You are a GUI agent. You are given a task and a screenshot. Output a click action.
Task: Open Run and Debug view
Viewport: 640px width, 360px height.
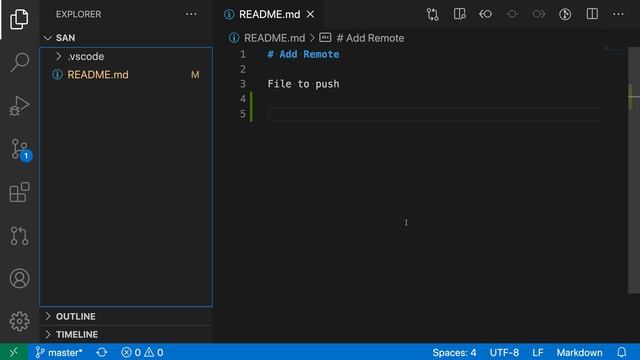tap(19, 106)
